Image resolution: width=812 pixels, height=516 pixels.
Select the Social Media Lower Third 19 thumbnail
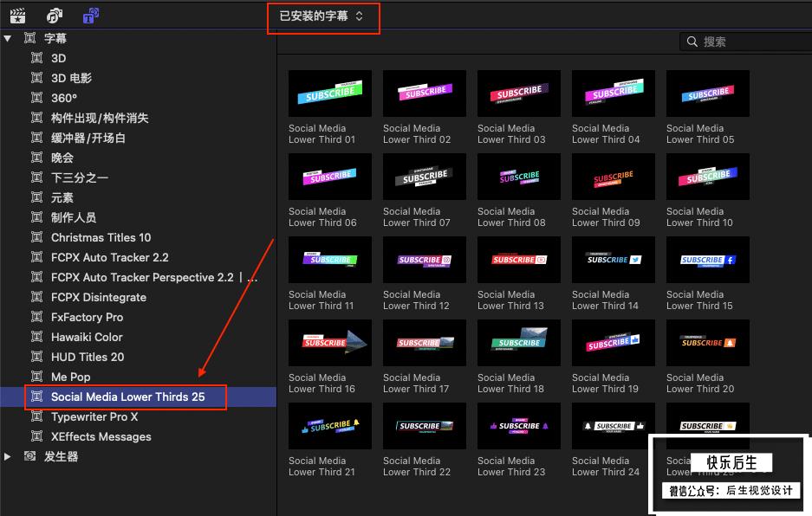pos(614,343)
